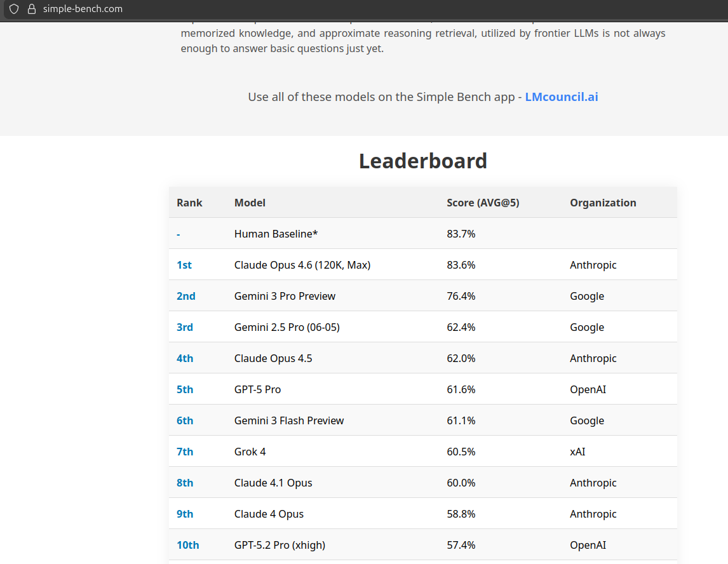Image resolution: width=728 pixels, height=564 pixels.
Task: Click the 9th rank link
Action: [x=185, y=514]
